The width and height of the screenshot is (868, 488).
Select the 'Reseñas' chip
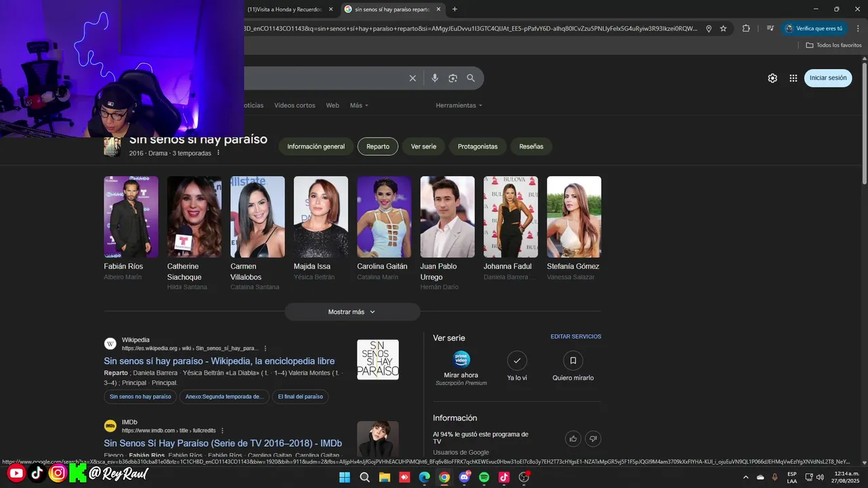point(531,146)
